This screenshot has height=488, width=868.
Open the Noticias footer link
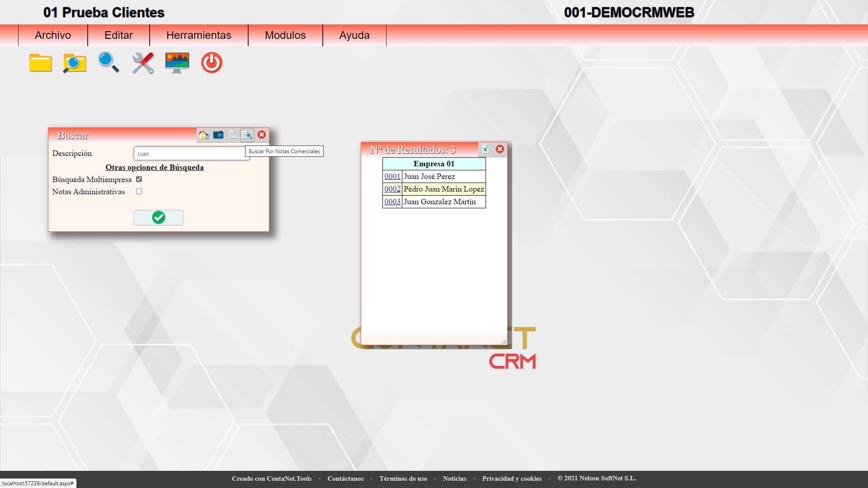click(x=455, y=479)
